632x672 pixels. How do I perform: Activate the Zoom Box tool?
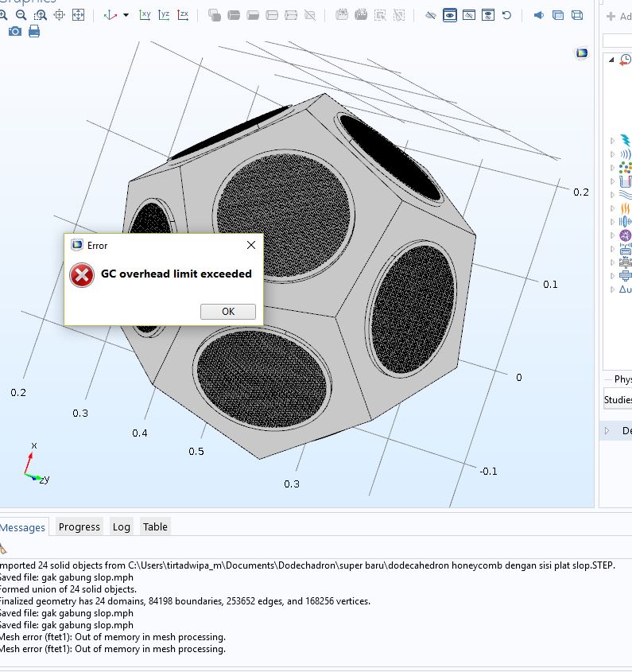point(41,15)
